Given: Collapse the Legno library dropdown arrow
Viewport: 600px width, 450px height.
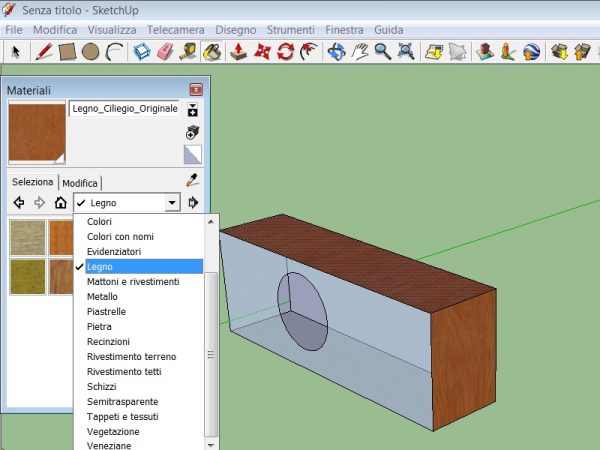Looking at the screenshot, I should [x=172, y=203].
